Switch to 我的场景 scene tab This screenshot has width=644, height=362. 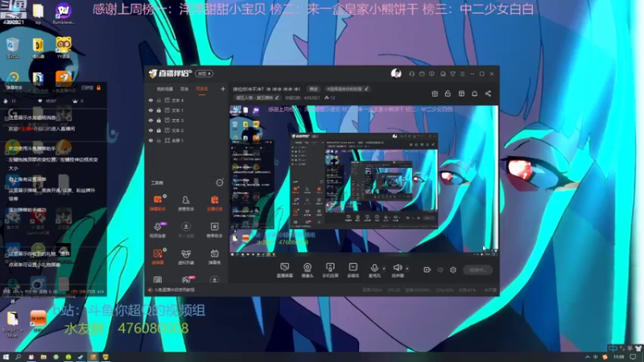pos(165,89)
